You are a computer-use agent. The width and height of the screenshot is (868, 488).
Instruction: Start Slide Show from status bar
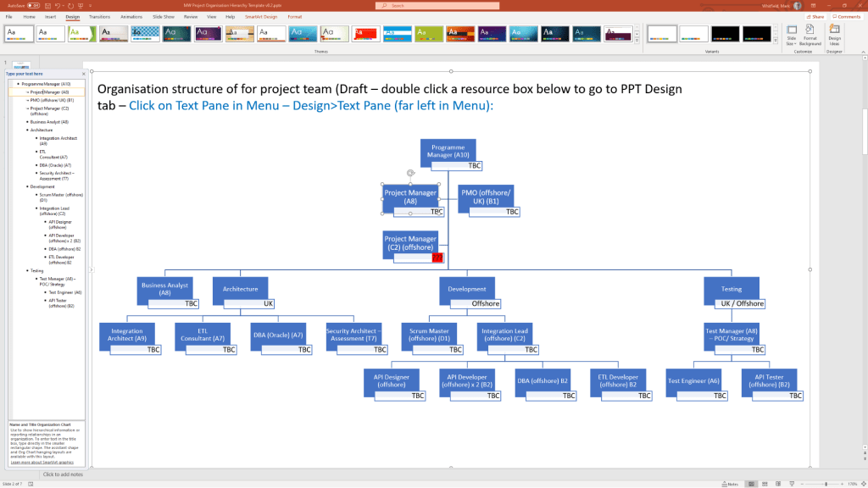click(x=790, y=483)
